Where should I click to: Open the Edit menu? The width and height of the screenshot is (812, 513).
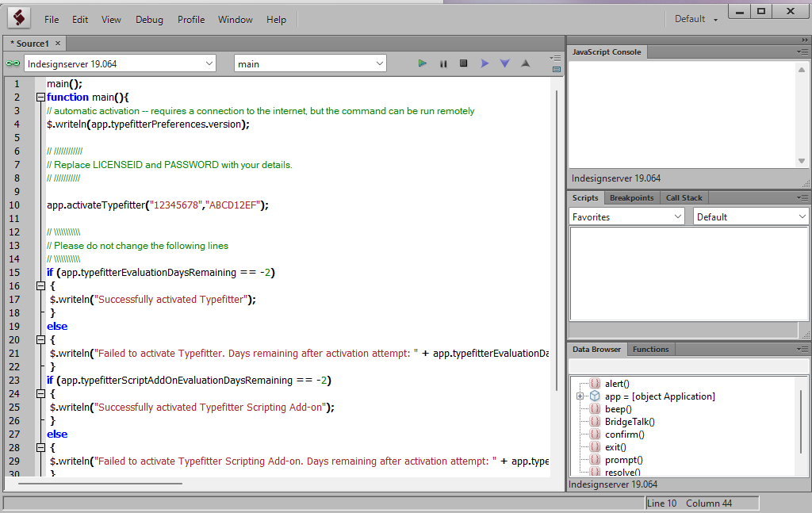(80, 20)
